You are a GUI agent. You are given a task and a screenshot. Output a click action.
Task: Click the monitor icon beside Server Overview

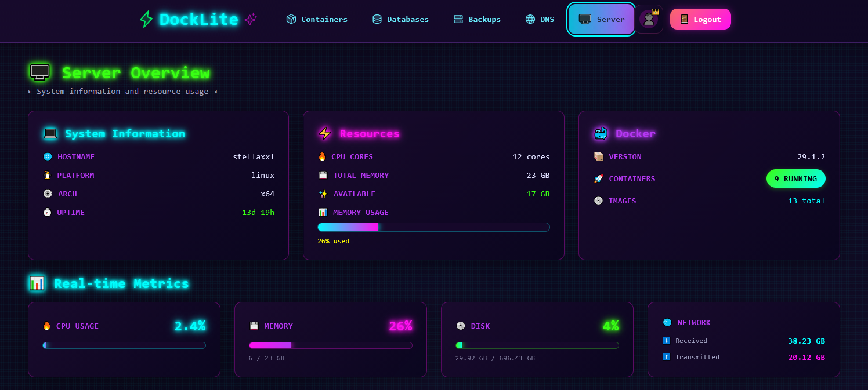click(40, 72)
